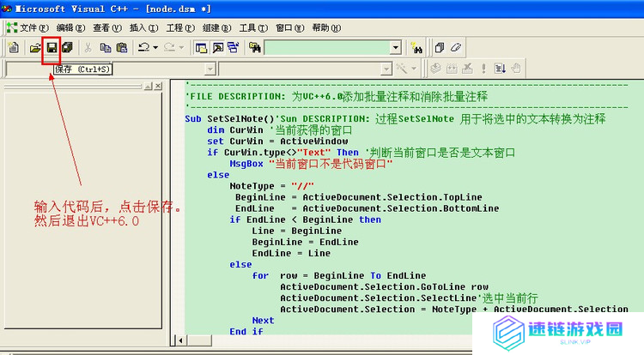Open the Redo history dropdown arrow

tap(181, 48)
